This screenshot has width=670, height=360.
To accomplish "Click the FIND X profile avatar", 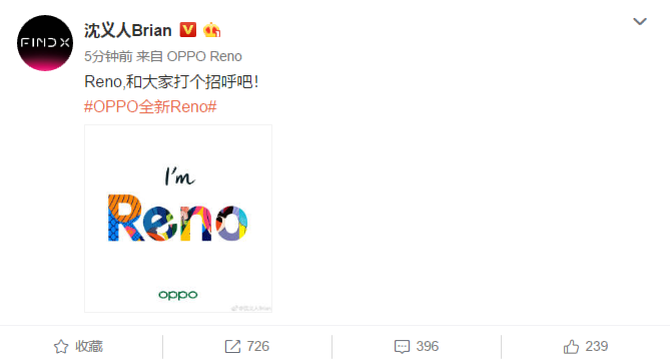I will pos(45,43).
